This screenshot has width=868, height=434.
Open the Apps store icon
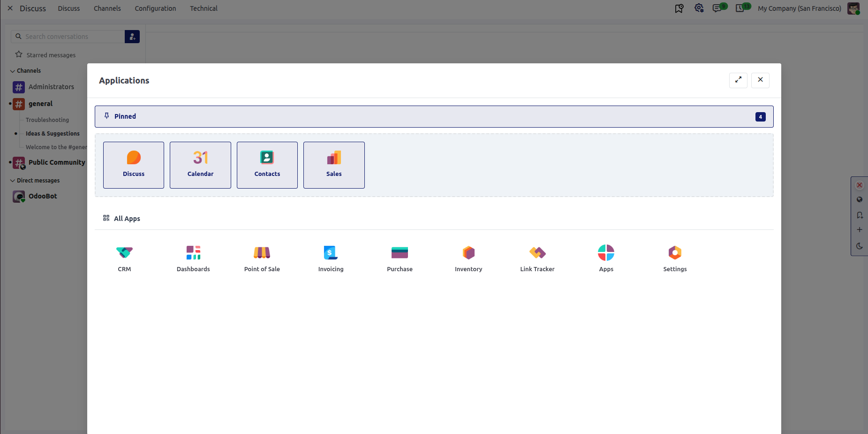(x=606, y=253)
